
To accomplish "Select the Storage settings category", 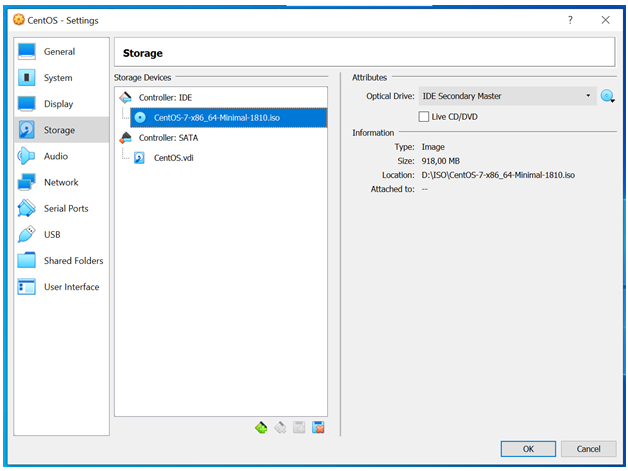I will [61, 130].
